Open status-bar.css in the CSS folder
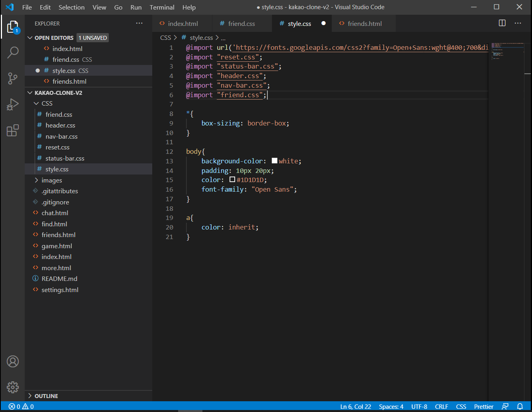 pos(88,158)
